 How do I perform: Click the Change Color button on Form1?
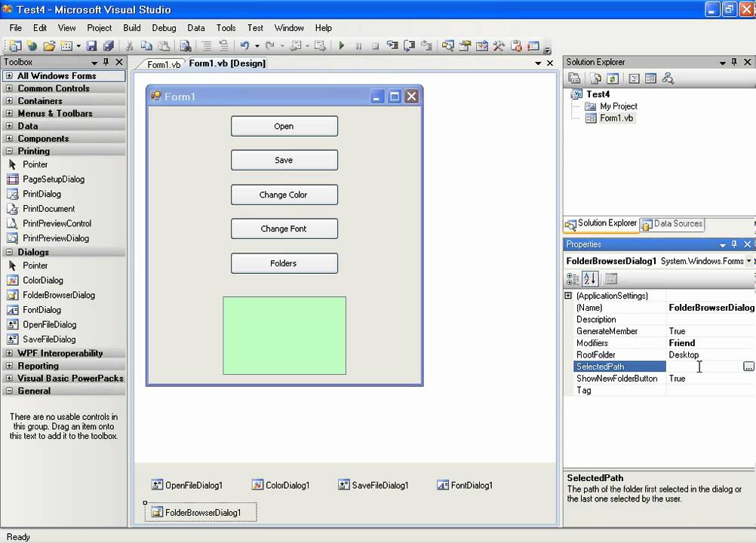pyautogui.click(x=284, y=195)
